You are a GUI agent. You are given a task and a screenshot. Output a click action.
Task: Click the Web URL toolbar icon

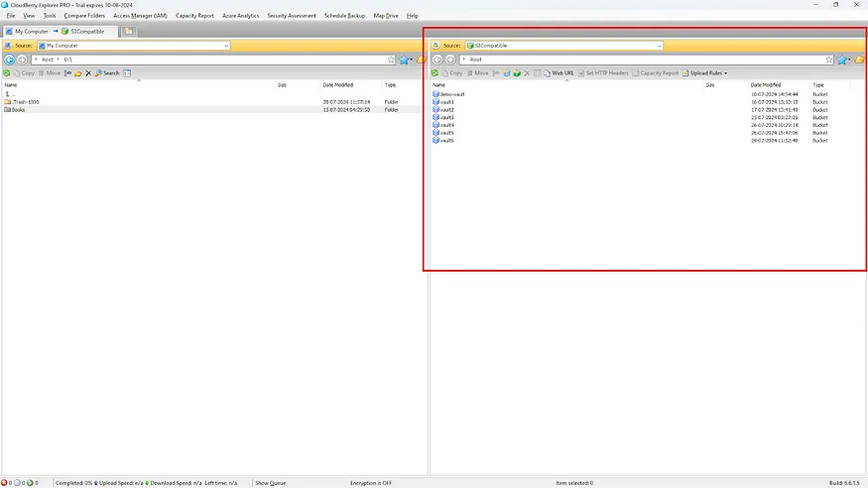[557, 72]
